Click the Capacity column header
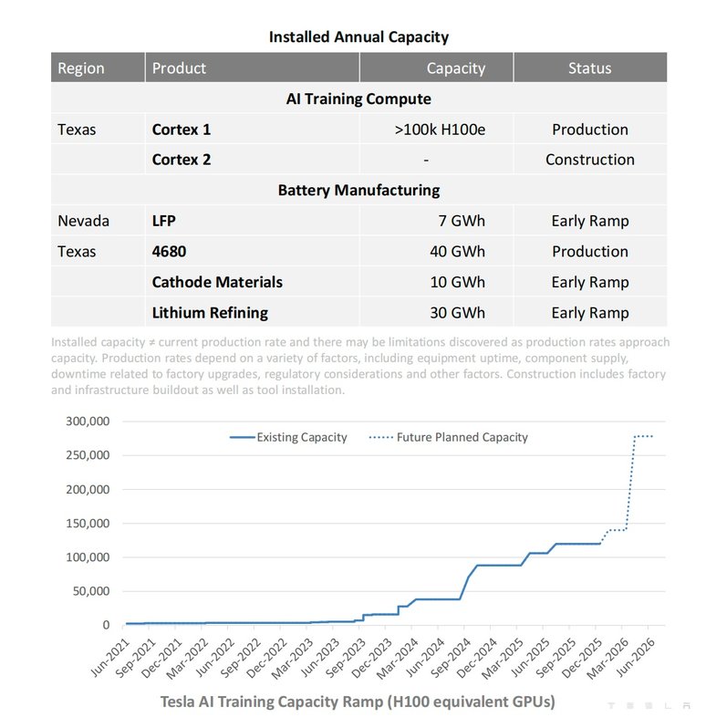The width and height of the screenshot is (727, 728). click(455, 68)
